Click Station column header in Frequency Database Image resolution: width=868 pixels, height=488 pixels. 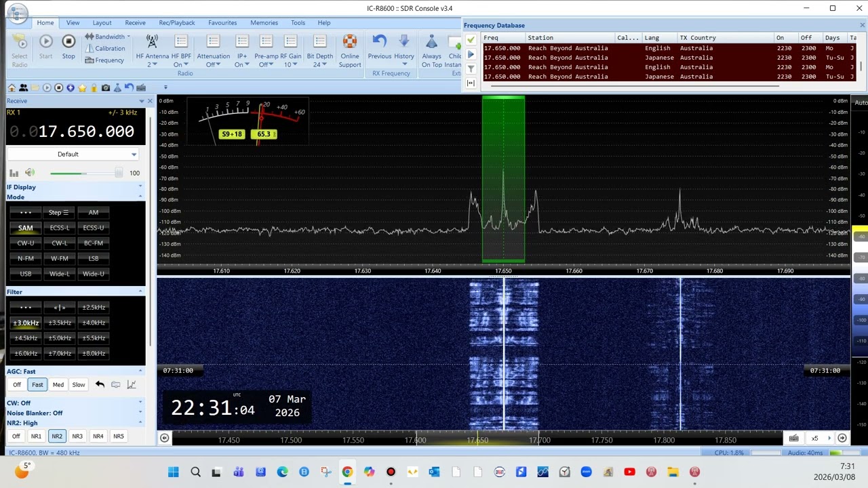coord(570,38)
